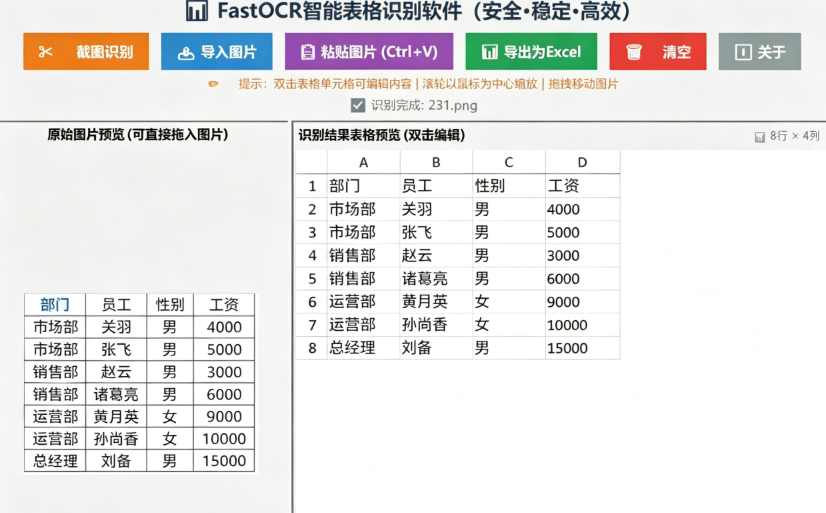Click the red 清空 clear button

(x=658, y=52)
